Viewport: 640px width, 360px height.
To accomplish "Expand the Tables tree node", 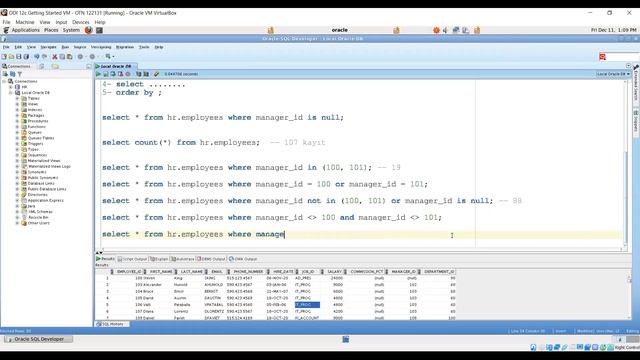I will [18, 98].
